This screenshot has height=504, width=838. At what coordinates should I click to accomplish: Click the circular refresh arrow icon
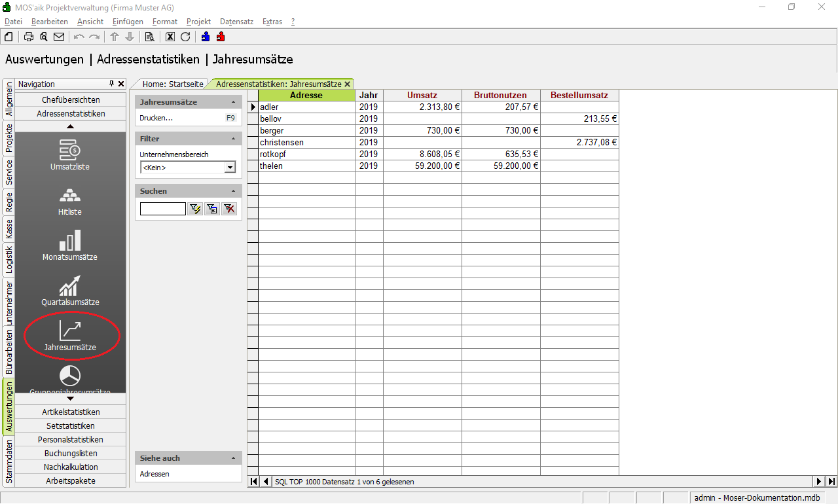tap(185, 37)
